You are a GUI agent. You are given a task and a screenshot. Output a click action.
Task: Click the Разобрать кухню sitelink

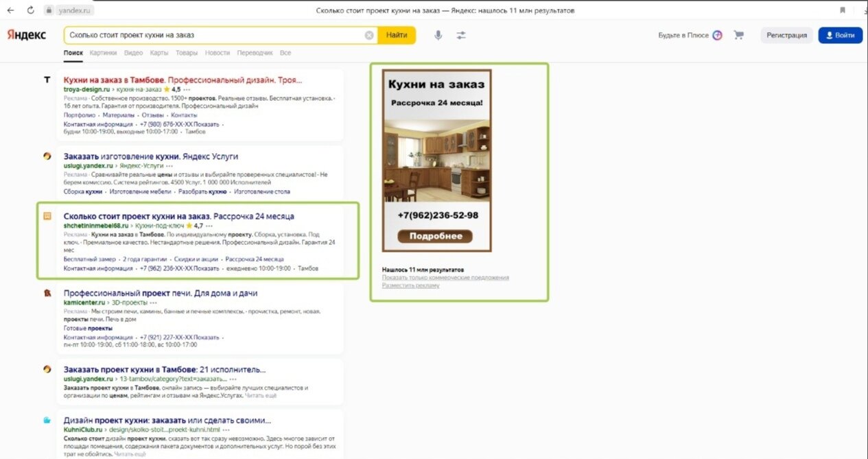pyautogui.click(x=202, y=191)
